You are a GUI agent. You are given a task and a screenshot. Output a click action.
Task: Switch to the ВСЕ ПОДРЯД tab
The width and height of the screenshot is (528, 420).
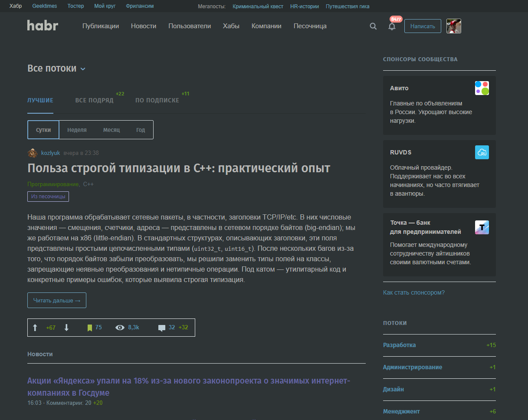(94, 99)
